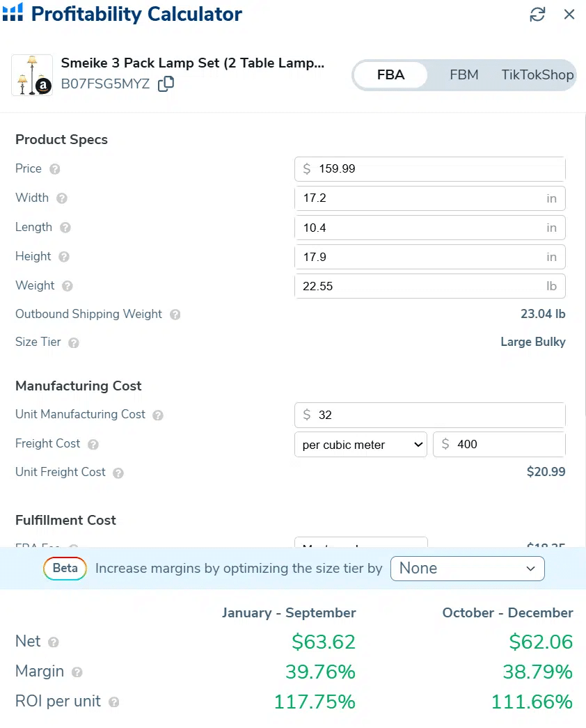Click the refresh calculator icon

[537, 15]
